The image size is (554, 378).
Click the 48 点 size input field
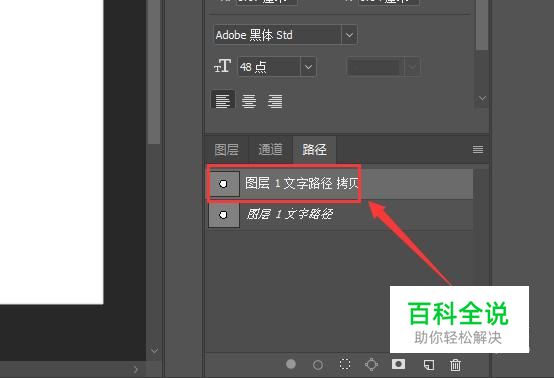click(269, 66)
